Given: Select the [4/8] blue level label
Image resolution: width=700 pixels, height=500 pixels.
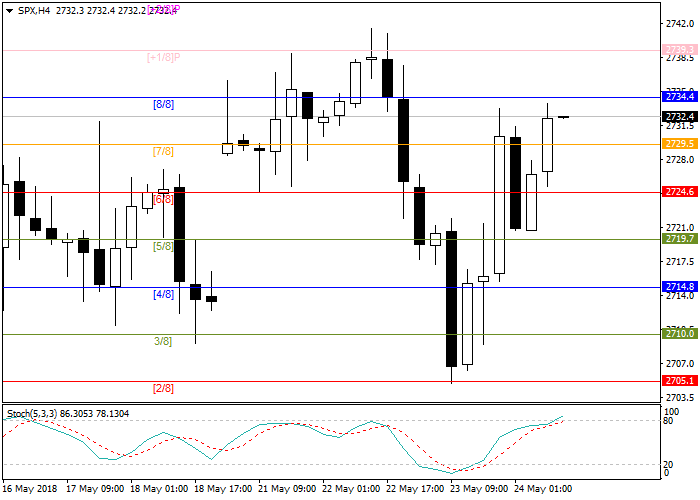Looking at the screenshot, I should coord(163,295).
